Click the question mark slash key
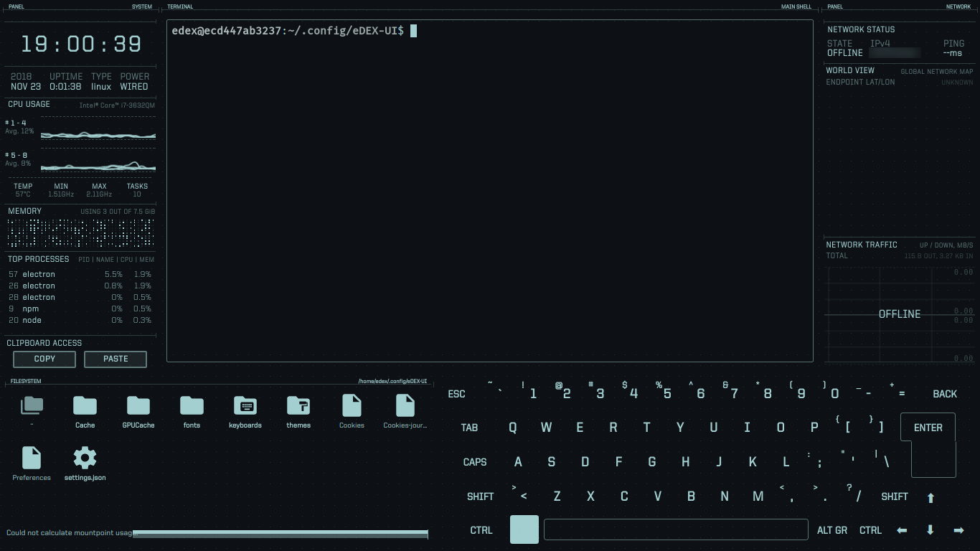 pyautogui.click(x=854, y=493)
